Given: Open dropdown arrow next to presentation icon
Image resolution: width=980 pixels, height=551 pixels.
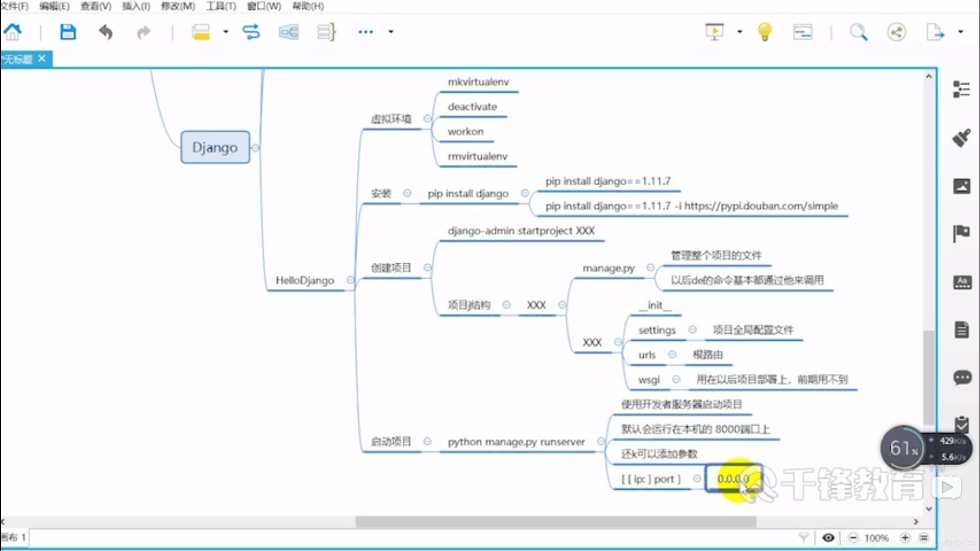Looking at the screenshot, I should (x=740, y=32).
